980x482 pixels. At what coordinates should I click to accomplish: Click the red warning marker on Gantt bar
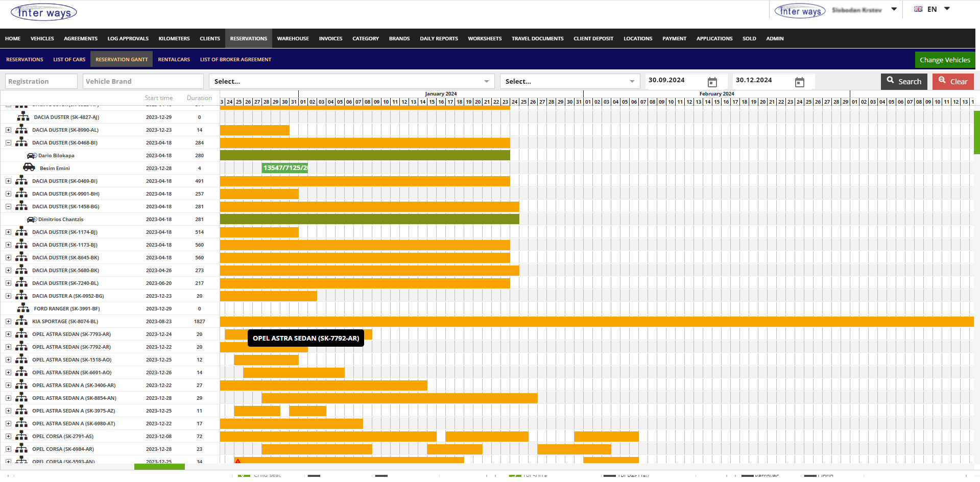pyautogui.click(x=238, y=461)
